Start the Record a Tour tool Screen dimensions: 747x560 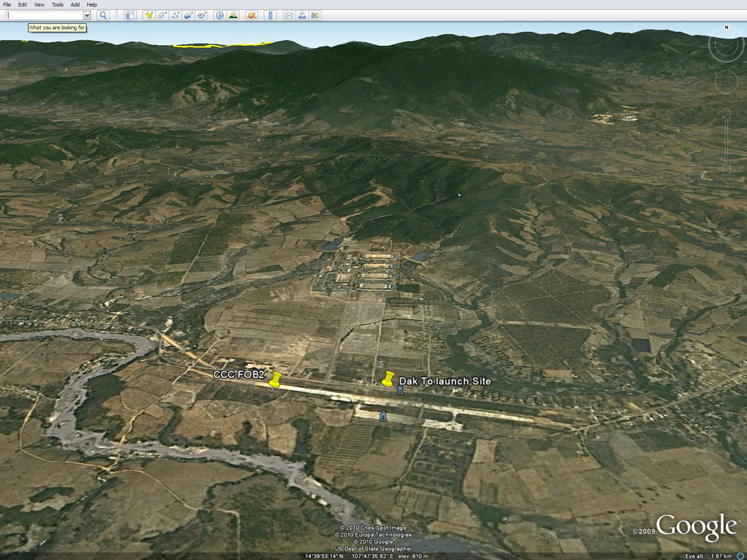(202, 15)
